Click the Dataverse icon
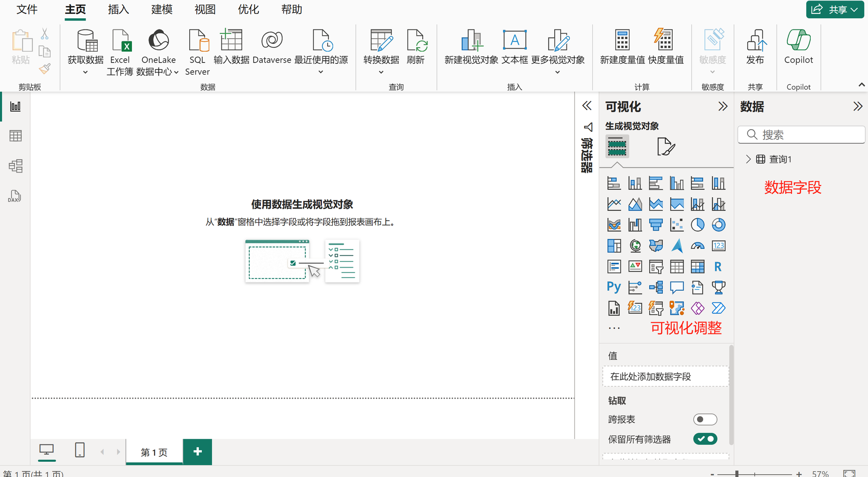 tap(272, 47)
